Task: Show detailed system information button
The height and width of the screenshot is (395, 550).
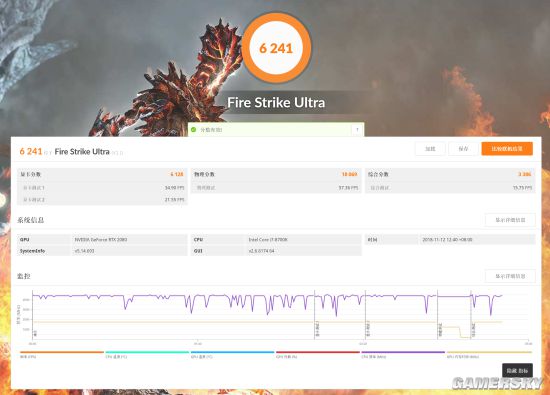Action: coord(510,220)
